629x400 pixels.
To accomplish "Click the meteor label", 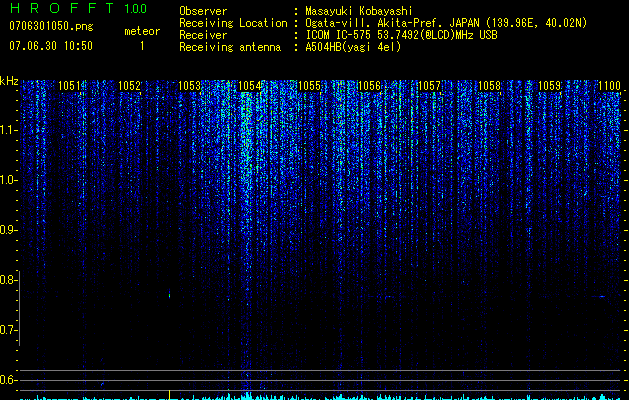I will 142,31.
